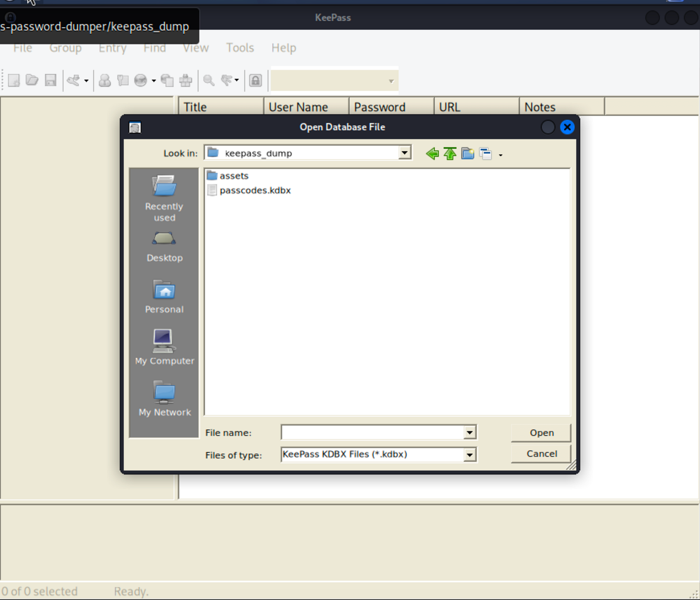The image size is (700, 600).
Task: Click the Title column header
Action: 221,107
